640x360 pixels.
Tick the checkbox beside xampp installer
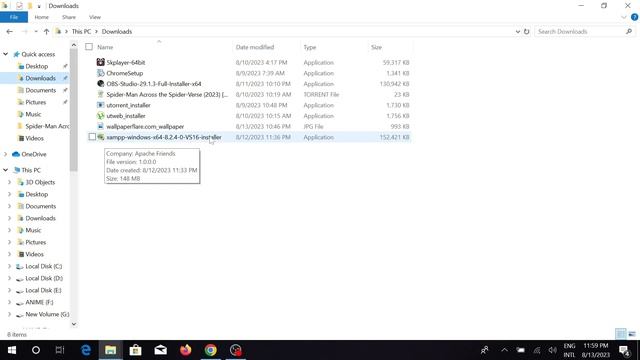tap(92, 137)
